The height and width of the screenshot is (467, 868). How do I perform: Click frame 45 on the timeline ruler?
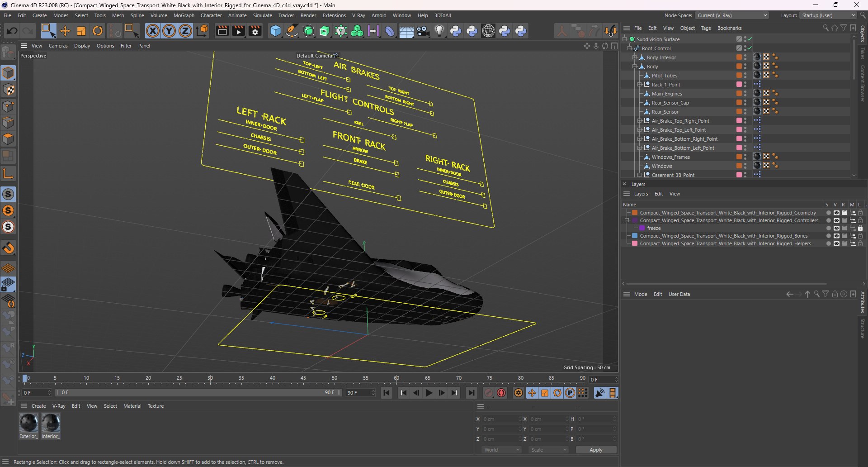tap(304, 378)
